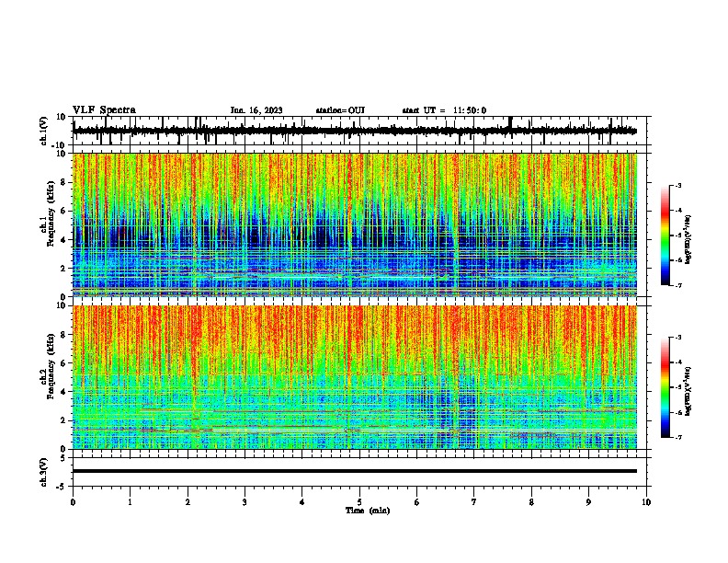Click the ch.2 spectrogram "8" kHz tick label
This screenshot has height=563, width=728.
pyautogui.click(x=63, y=335)
